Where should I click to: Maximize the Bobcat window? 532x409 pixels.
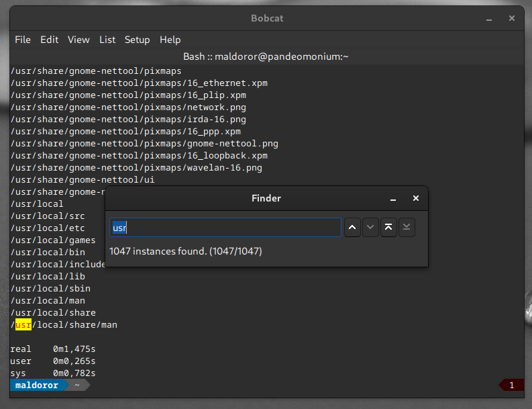click(494, 19)
